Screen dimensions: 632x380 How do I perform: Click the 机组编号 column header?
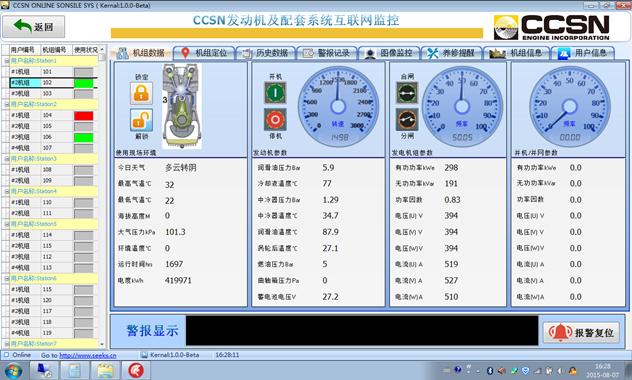56,50
